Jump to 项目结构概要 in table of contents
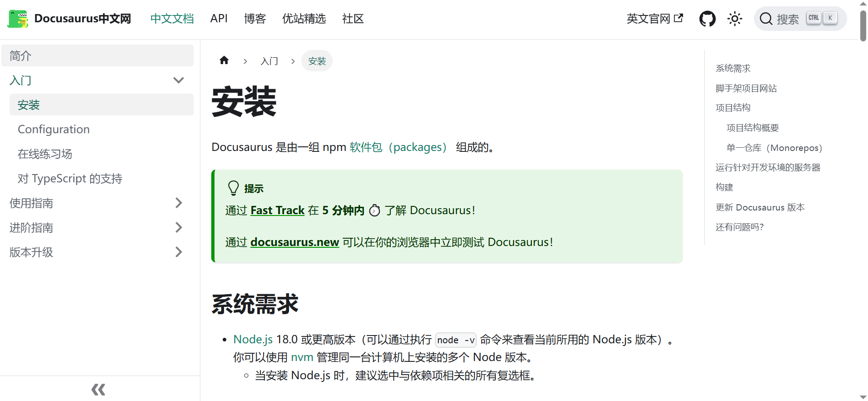Image resolution: width=868 pixels, height=401 pixels. (753, 128)
